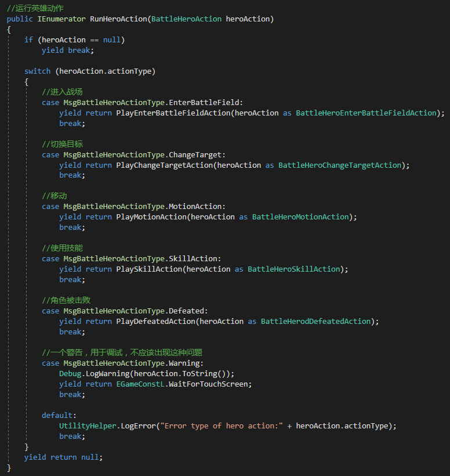Click BattleHerodDefeatedAction type name
This screenshot has width=450, height=476.
(316, 321)
